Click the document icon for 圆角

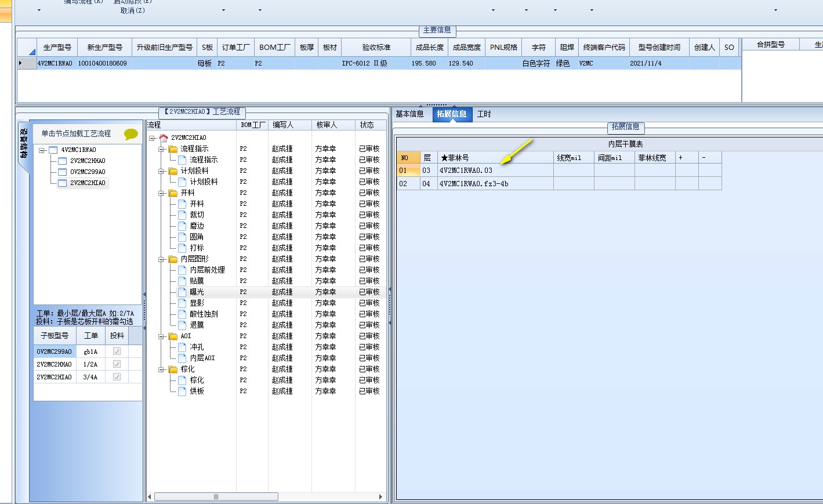182,237
